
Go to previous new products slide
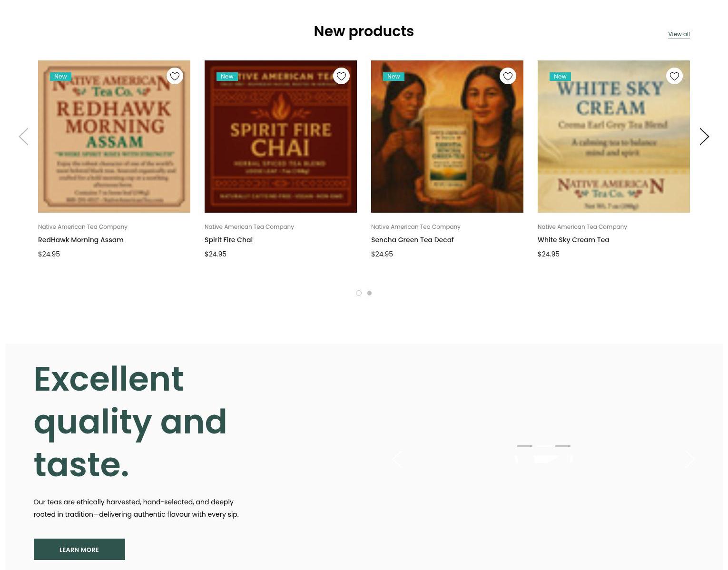coord(24,137)
